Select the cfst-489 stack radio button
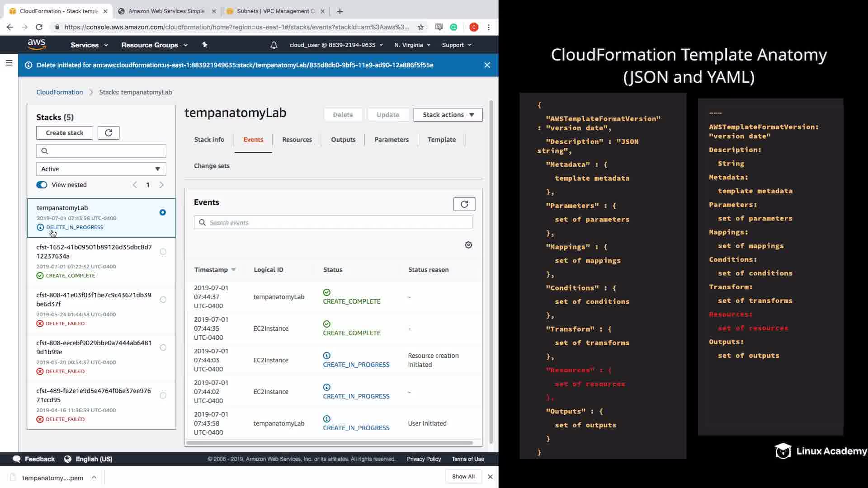Viewport: 868px width, 488px height. click(163, 395)
